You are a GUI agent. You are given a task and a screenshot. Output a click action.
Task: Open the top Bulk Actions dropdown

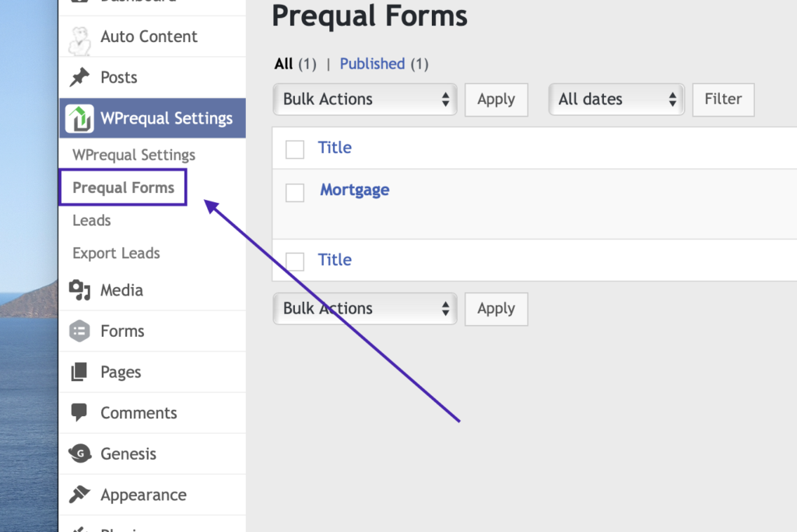pos(365,100)
